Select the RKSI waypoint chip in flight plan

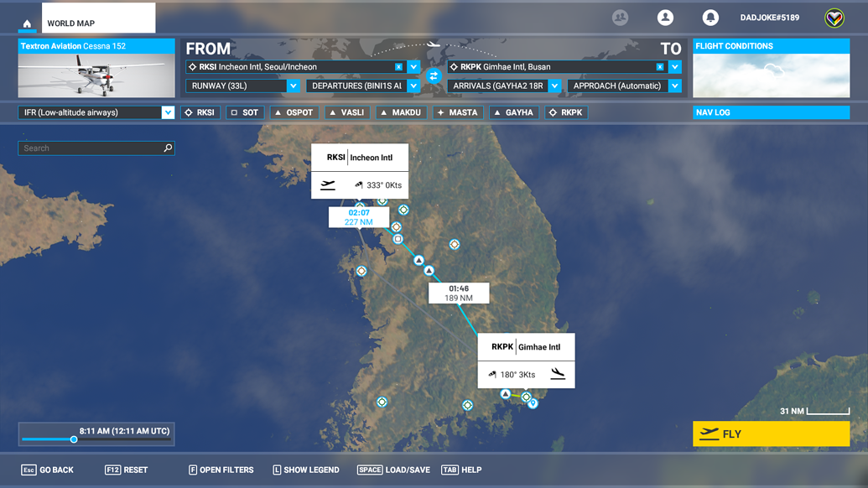pos(200,112)
